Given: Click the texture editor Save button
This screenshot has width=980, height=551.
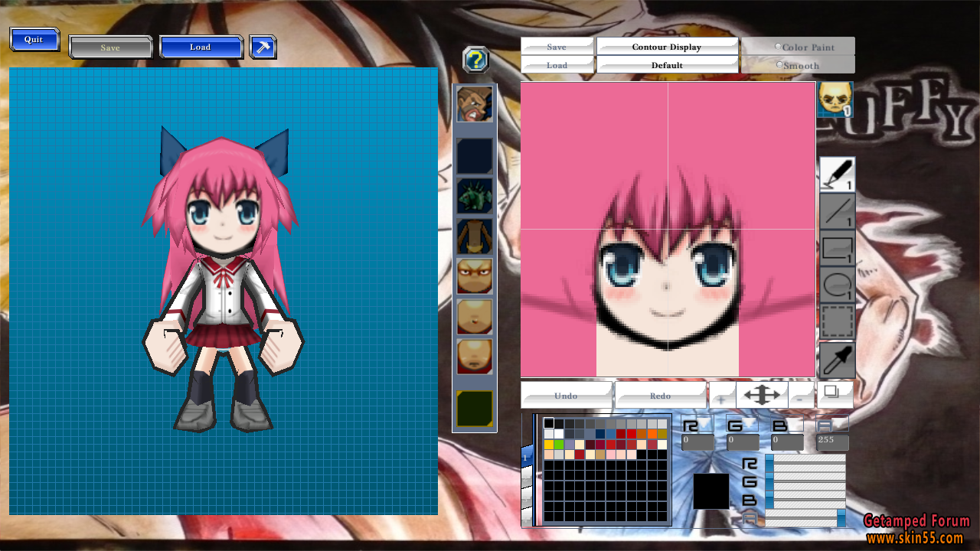Looking at the screenshot, I should [557, 47].
